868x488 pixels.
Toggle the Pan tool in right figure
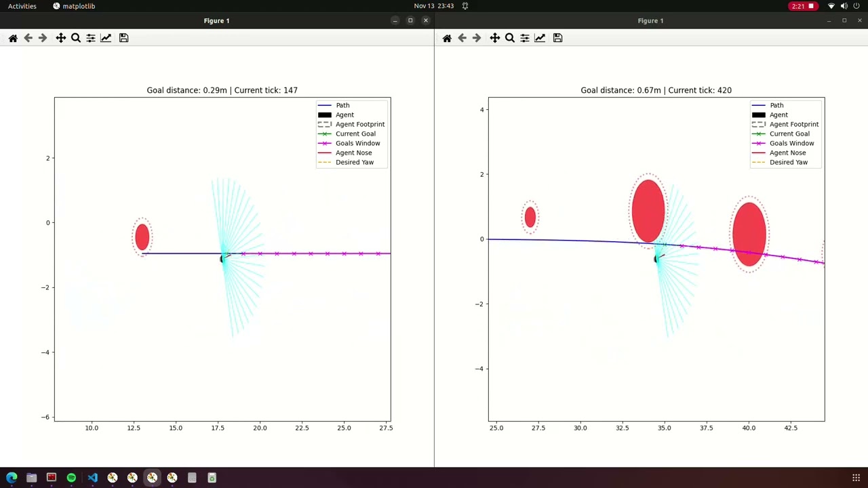[495, 38]
